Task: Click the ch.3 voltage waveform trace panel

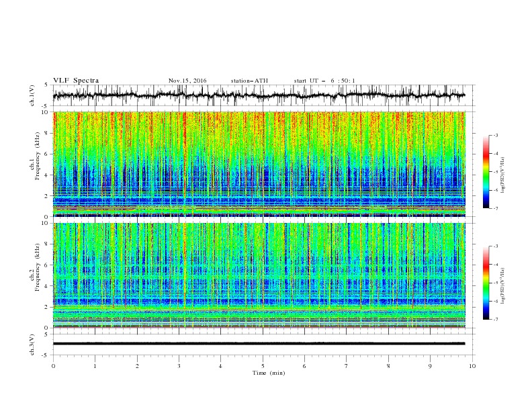Action: coord(264,345)
